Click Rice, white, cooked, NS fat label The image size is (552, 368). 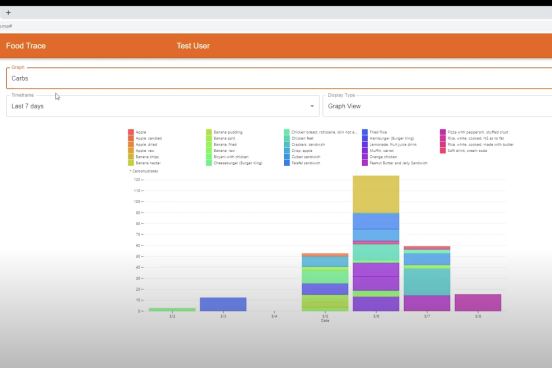click(476, 138)
